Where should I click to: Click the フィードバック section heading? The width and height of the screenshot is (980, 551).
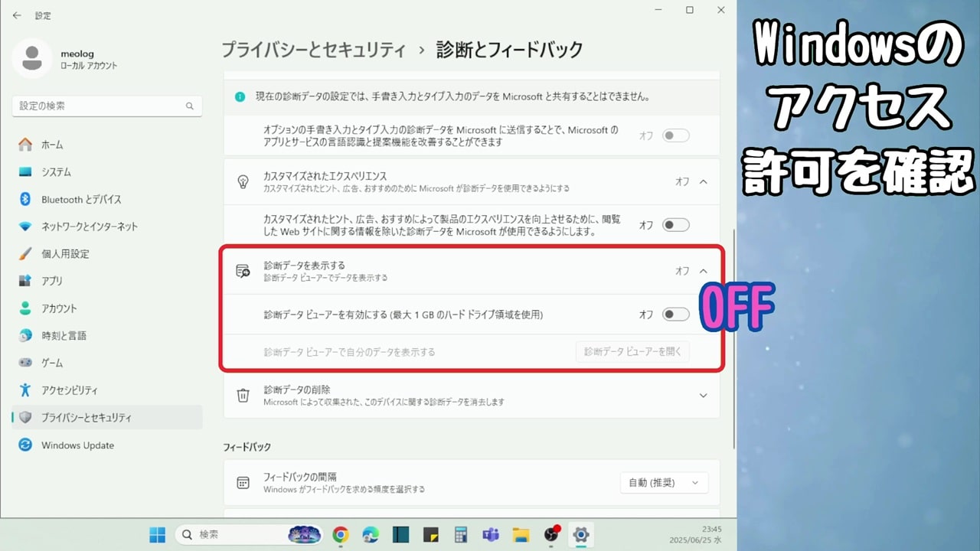[247, 446]
